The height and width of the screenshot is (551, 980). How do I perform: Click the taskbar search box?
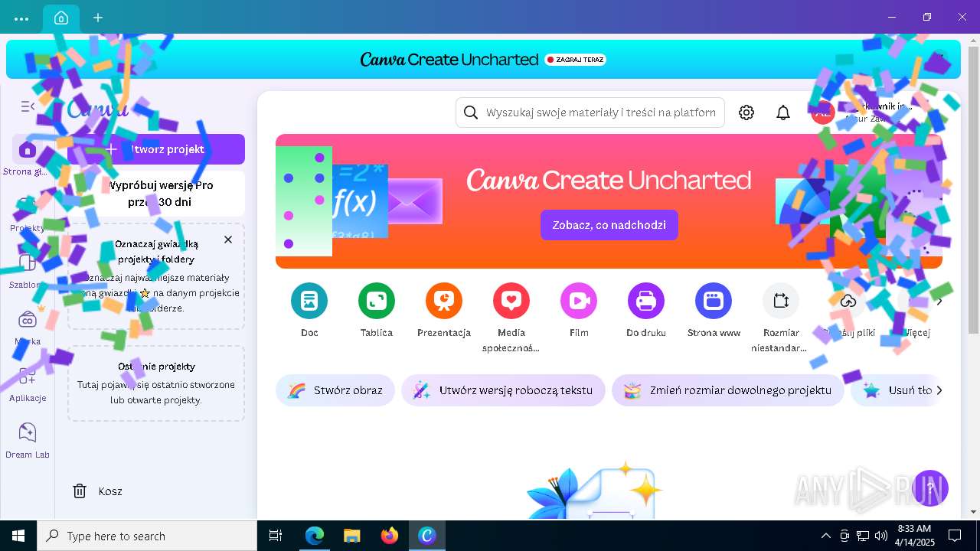pyautogui.click(x=147, y=536)
